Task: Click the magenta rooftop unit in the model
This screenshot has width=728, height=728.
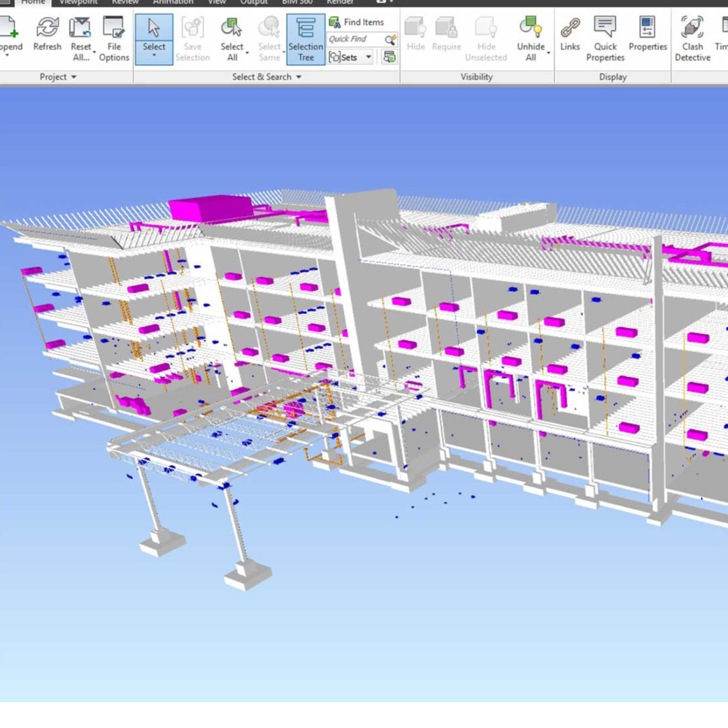Action: pyautogui.click(x=210, y=208)
